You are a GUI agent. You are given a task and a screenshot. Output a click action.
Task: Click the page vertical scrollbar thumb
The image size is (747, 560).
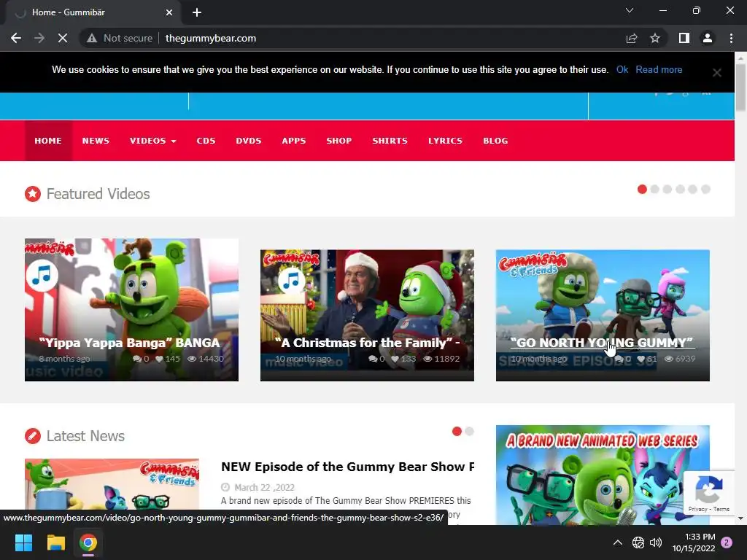pos(741,87)
